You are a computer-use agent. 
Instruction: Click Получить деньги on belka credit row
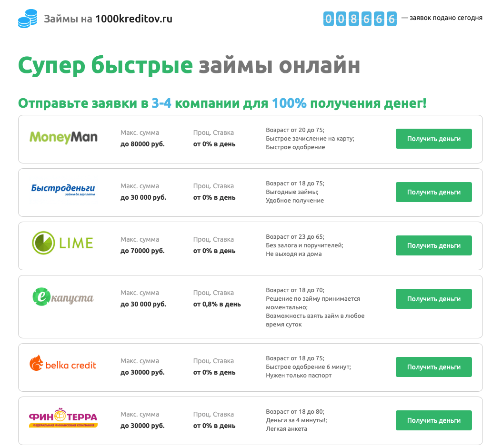(x=433, y=367)
